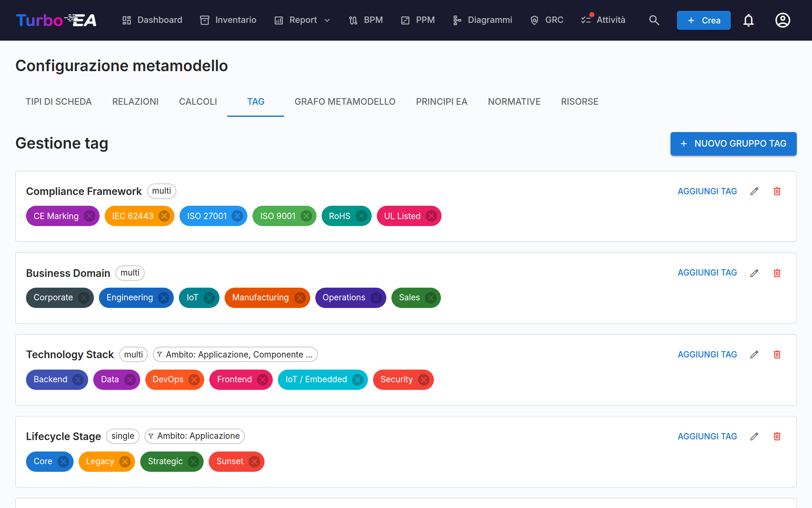The width and height of the screenshot is (812, 508).
Task: Switch to Principi EA tab
Action: point(442,102)
